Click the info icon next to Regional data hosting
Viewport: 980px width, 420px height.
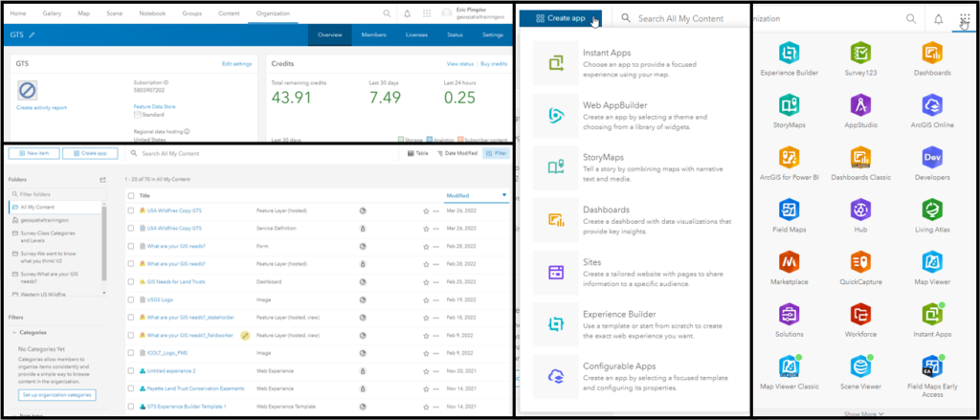(187, 132)
